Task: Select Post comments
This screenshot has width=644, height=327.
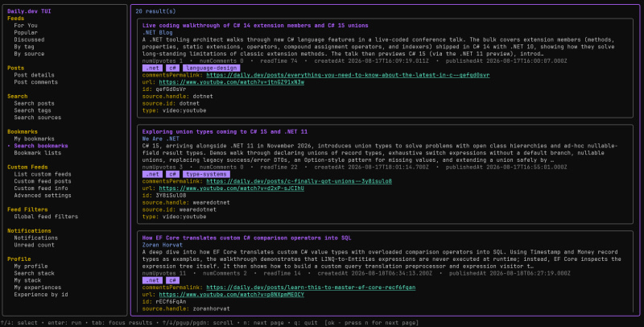Action: (35, 82)
